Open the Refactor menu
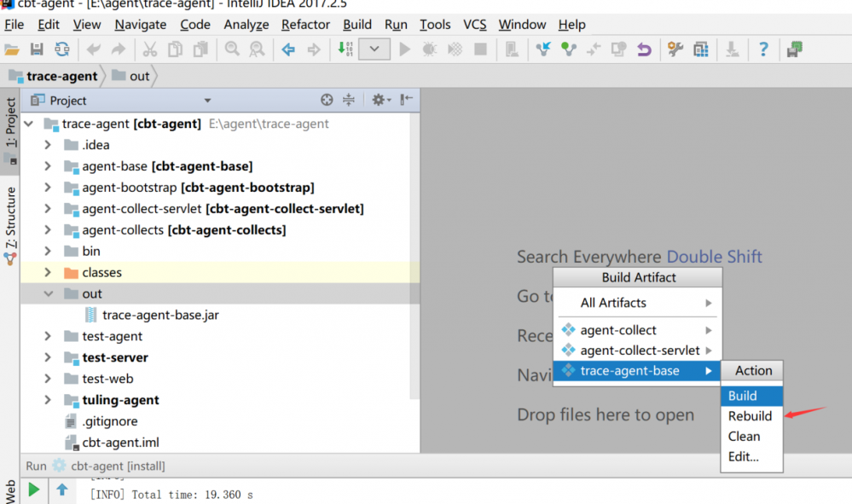Screen dimensions: 852x504 (305, 25)
